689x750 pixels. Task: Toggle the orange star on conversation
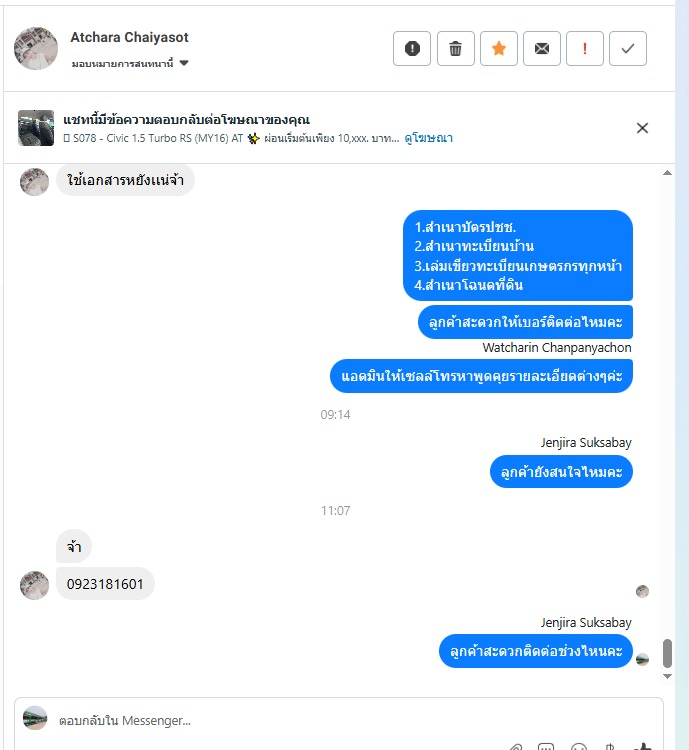(499, 48)
